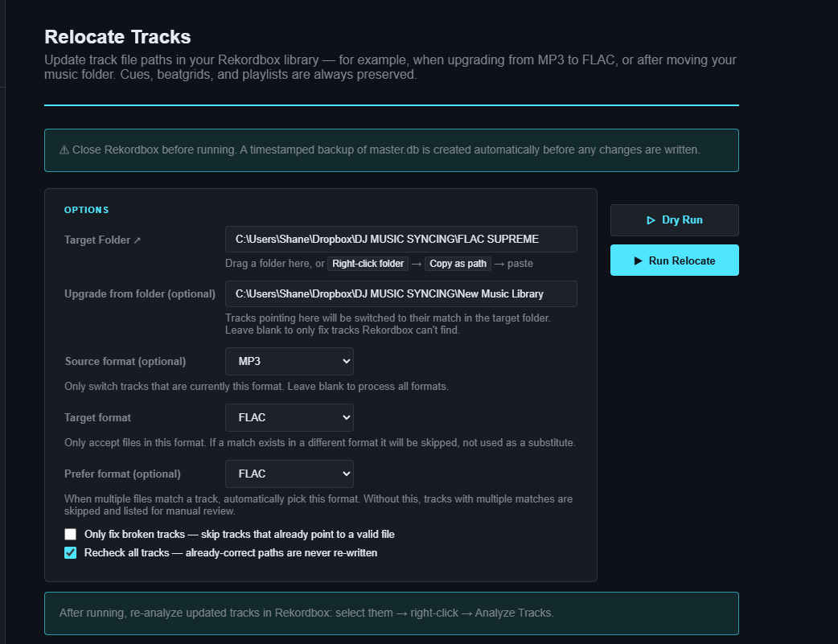Click the 'Tracks pointing here will be switched' help text
This screenshot has width=838, height=644.
point(388,324)
